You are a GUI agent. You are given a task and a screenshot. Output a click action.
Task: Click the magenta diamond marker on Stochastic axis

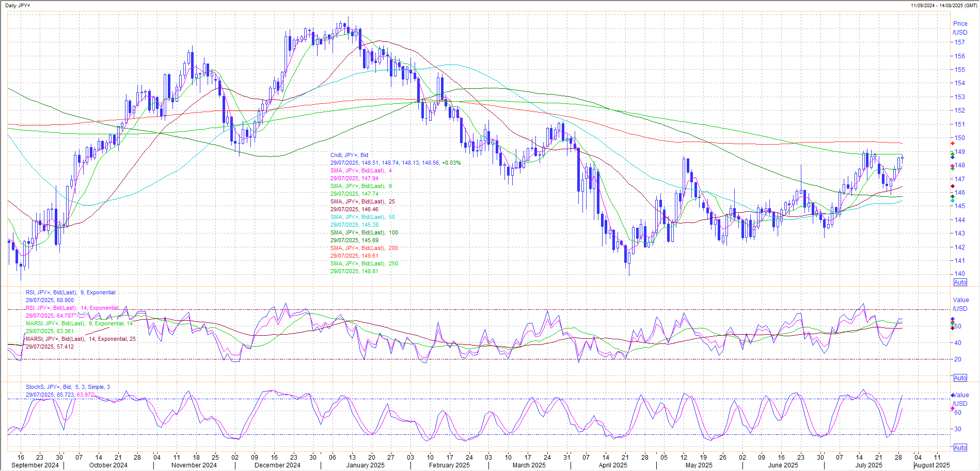953,409
